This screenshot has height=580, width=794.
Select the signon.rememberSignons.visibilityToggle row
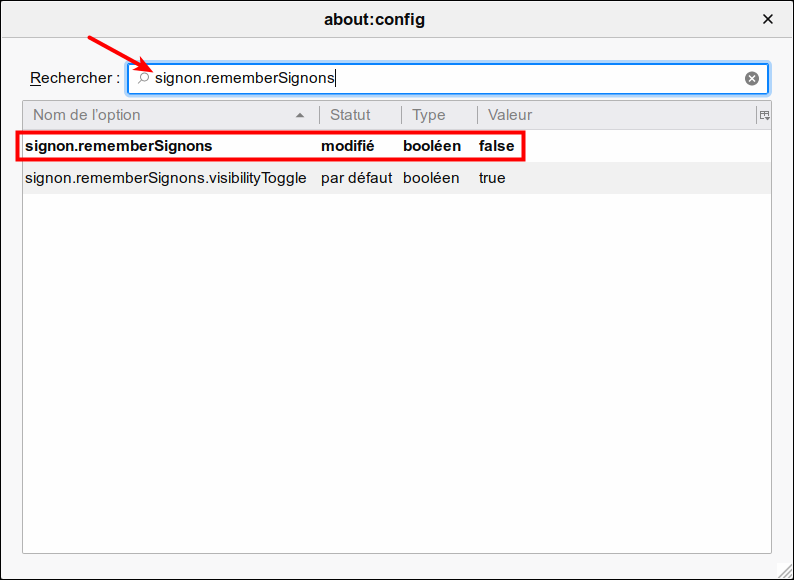[x=166, y=178]
